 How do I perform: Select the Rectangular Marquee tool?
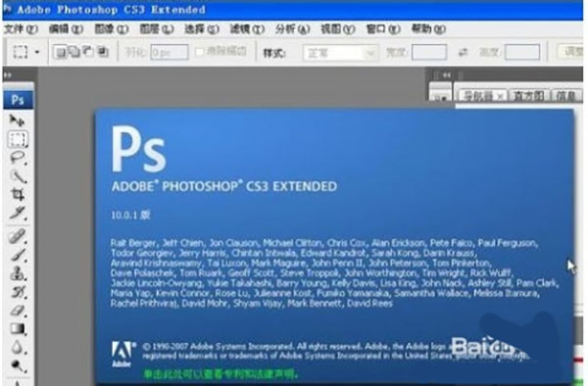(x=18, y=139)
